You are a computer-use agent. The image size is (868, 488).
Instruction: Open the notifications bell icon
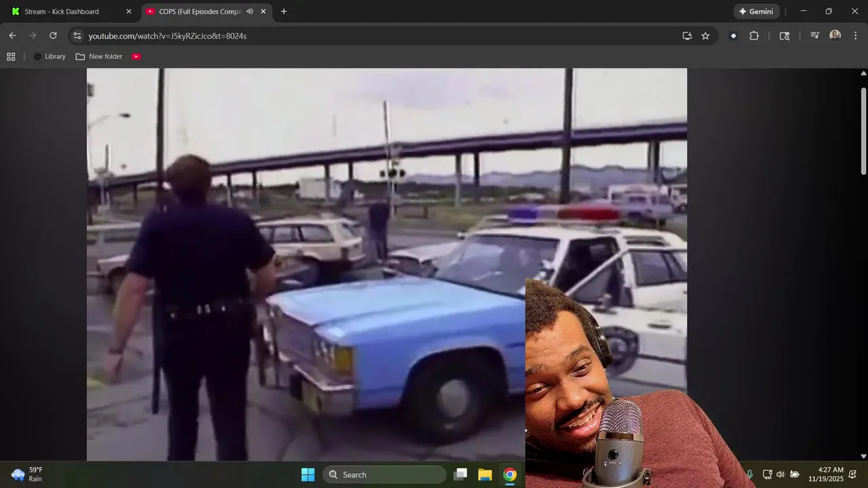tap(852, 474)
